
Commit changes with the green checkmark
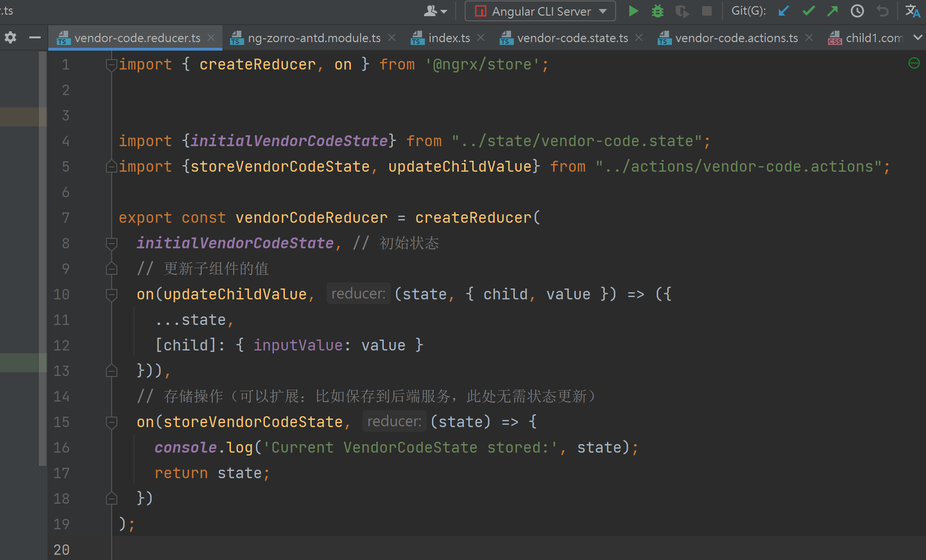809,11
